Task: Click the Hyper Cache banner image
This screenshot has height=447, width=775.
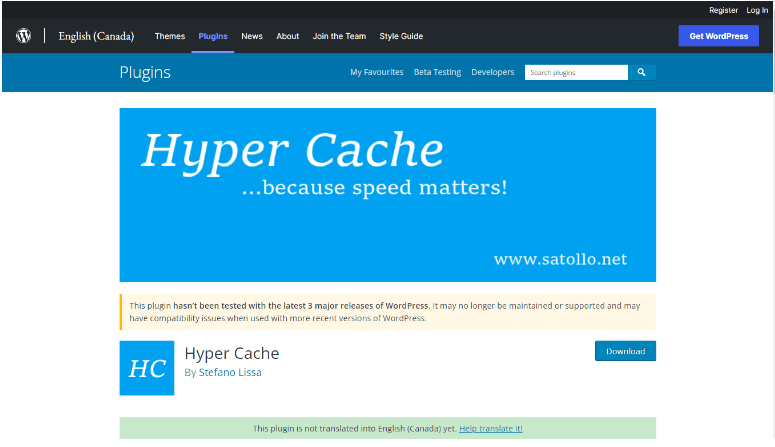Action: point(388,195)
